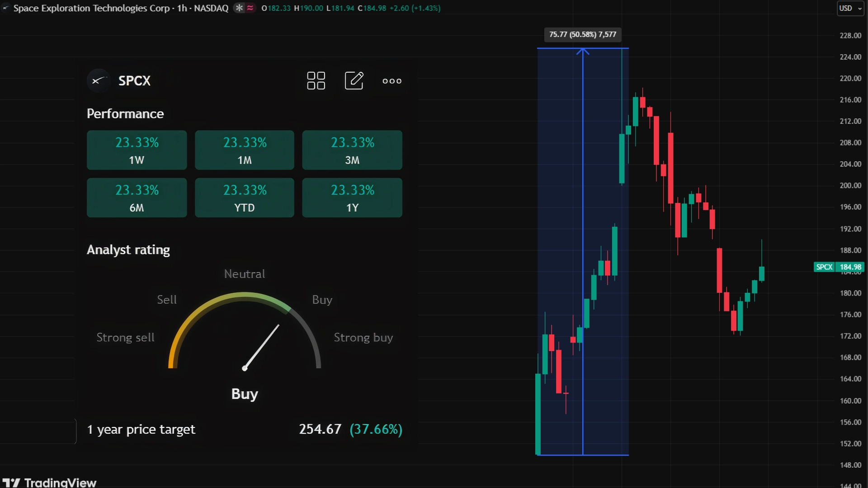Click the 148.00 price axis label
Image resolution: width=868 pixels, height=488 pixels.
(850, 465)
